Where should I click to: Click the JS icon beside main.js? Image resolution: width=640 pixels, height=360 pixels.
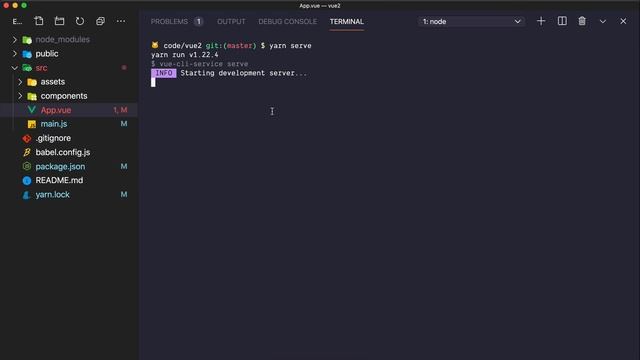(31, 124)
